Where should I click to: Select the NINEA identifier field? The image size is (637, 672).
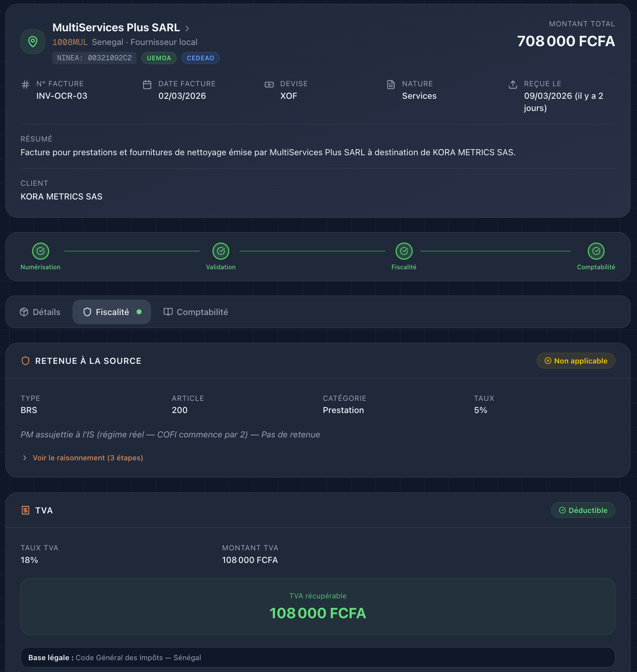click(94, 58)
